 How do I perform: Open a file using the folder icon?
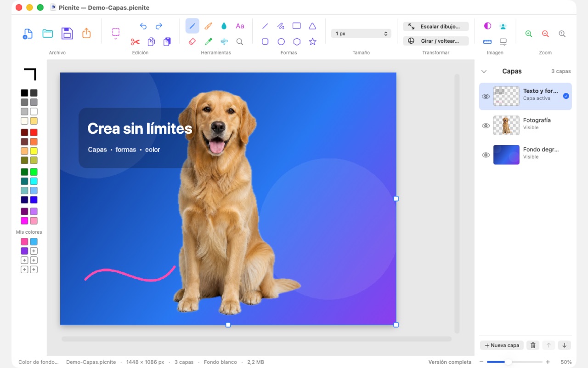47,33
